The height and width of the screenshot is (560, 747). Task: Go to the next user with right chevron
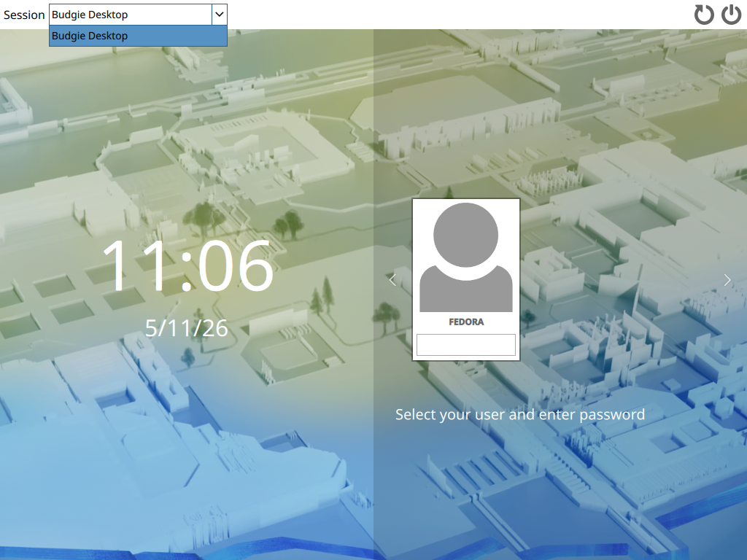click(727, 280)
